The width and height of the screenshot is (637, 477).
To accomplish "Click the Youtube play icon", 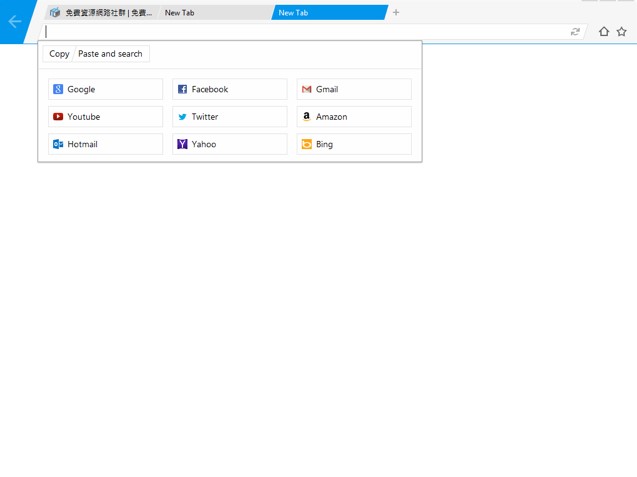I will (x=58, y=117).
